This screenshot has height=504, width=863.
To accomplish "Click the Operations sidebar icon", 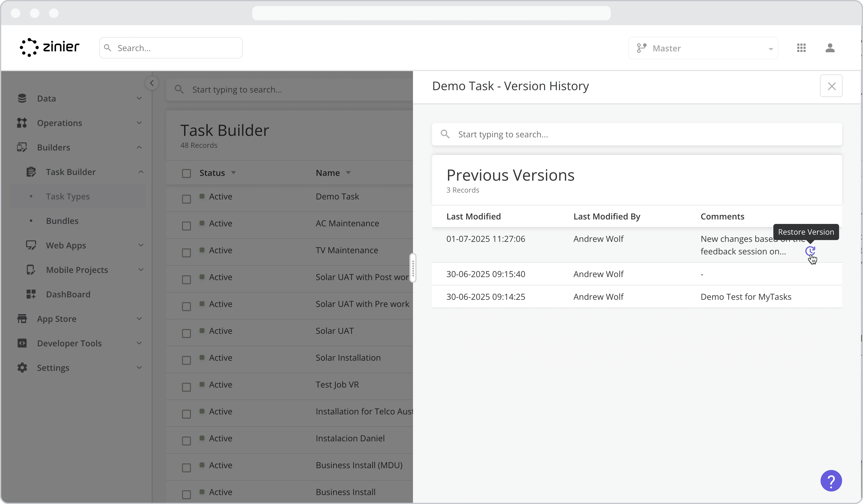I will [x=22, y=123].
